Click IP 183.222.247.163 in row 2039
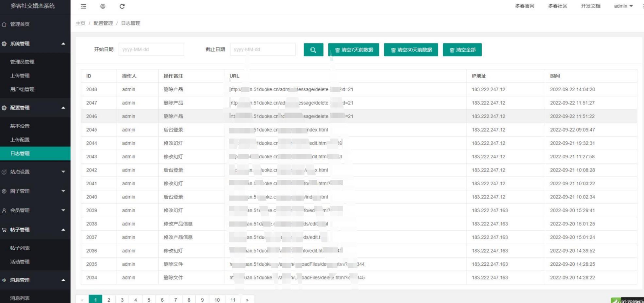Viewport: 644px width, 303px height. pyautogui.click(x=490, y=210)
